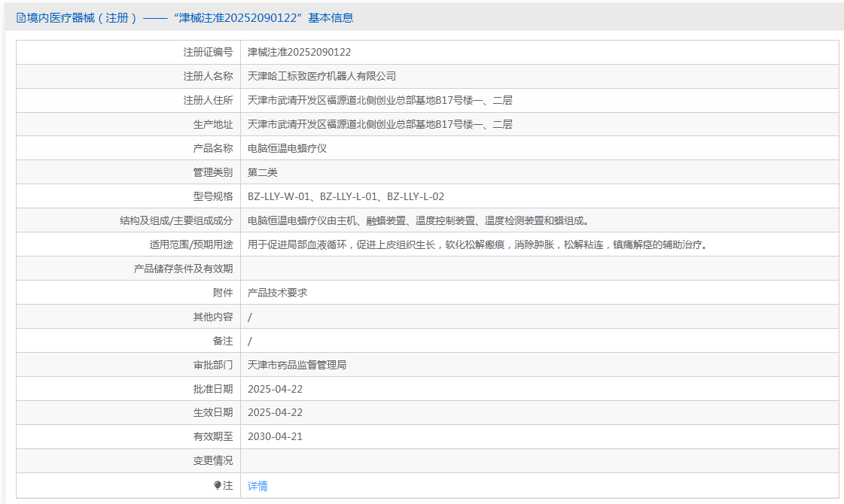
Task: Click the 管理类别 label
Action: point(213,173)
